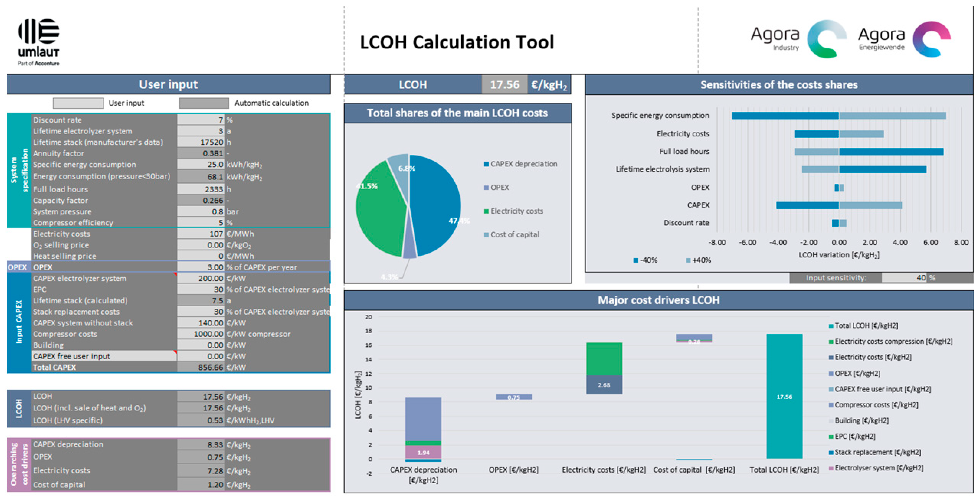Select the Discount rate input value 7
This screenshot has height=500, width=980.
(x=201, y=120)
